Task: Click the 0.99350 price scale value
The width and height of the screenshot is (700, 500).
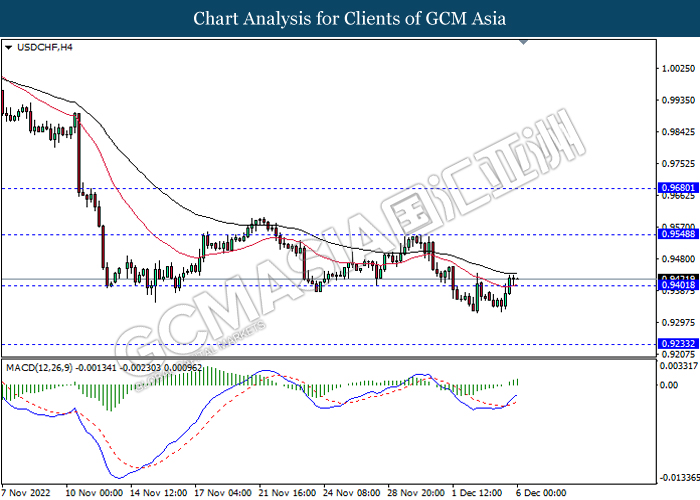Action: (679, 100)
